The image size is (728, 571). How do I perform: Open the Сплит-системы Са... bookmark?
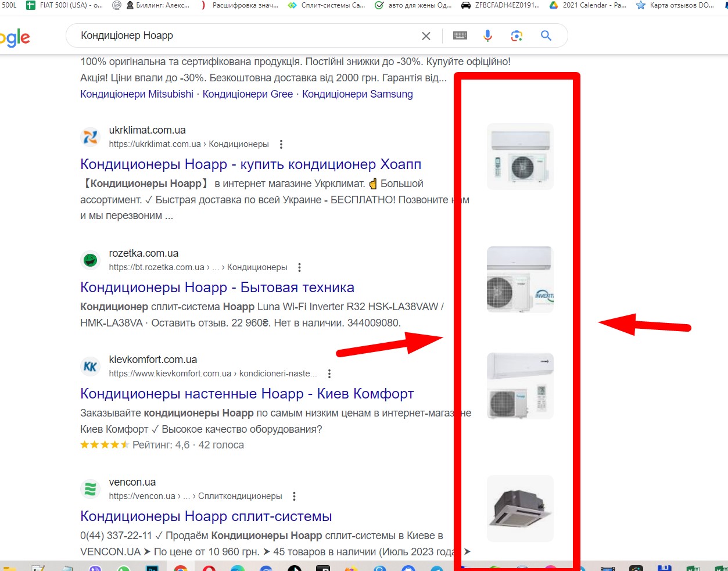[x=327, y=5]
